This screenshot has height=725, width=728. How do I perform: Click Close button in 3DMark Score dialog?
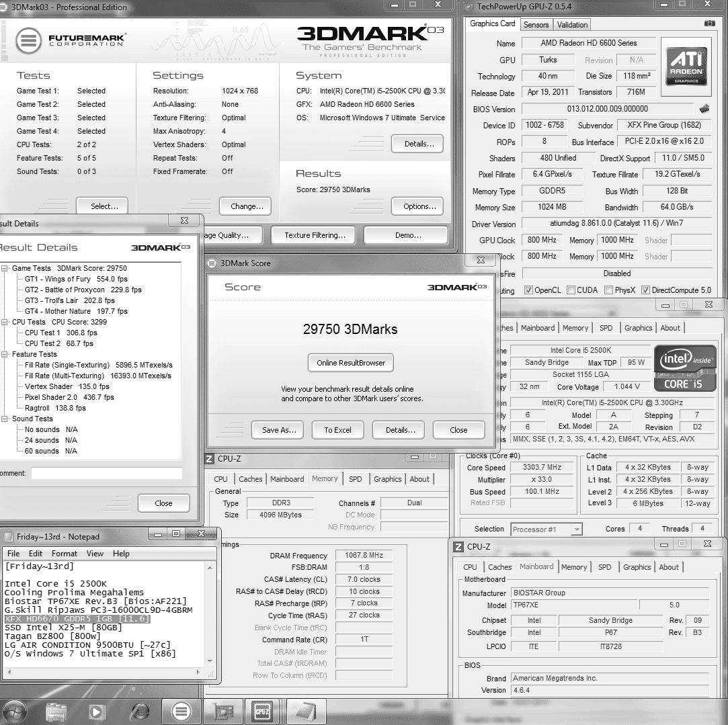click(x=459, y=430)
